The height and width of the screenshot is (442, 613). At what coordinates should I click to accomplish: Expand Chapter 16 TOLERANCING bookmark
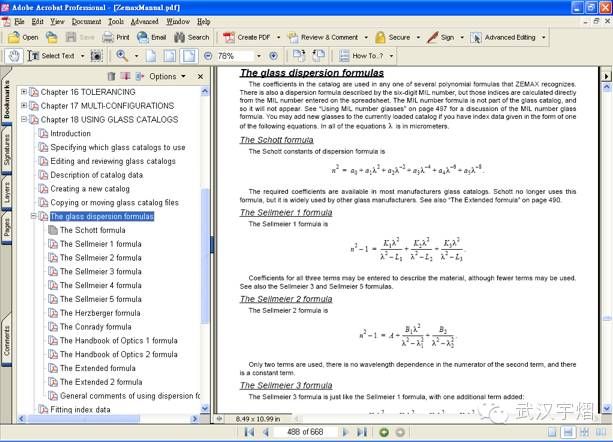tap(24, 92)
